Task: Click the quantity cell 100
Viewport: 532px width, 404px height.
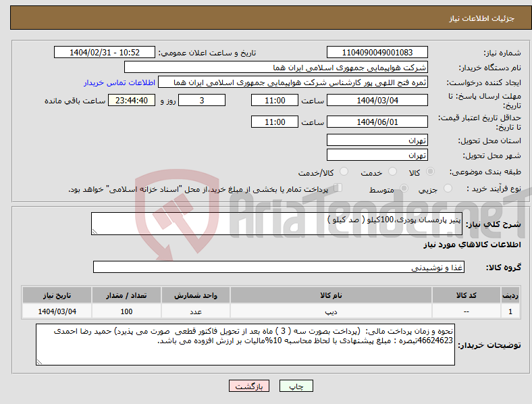Action: click(126, 311)
